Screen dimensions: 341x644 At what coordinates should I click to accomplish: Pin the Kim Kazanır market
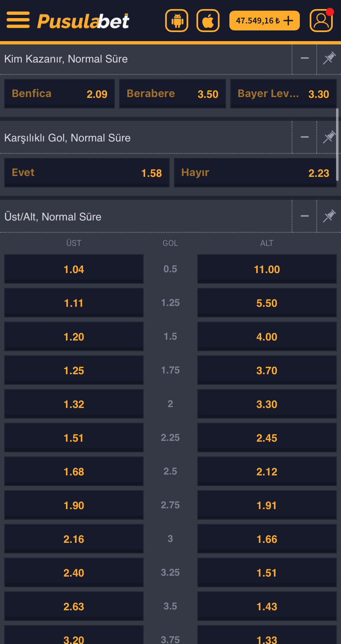point(329,59)
